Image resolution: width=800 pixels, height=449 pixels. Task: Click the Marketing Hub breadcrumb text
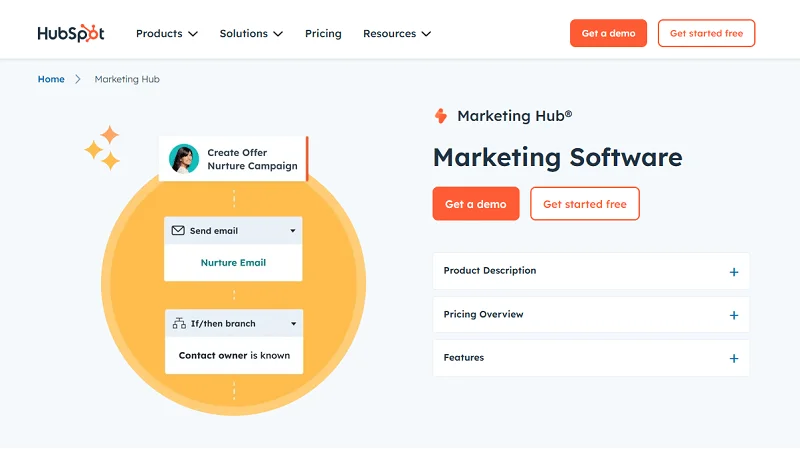(x=127, y=79)
